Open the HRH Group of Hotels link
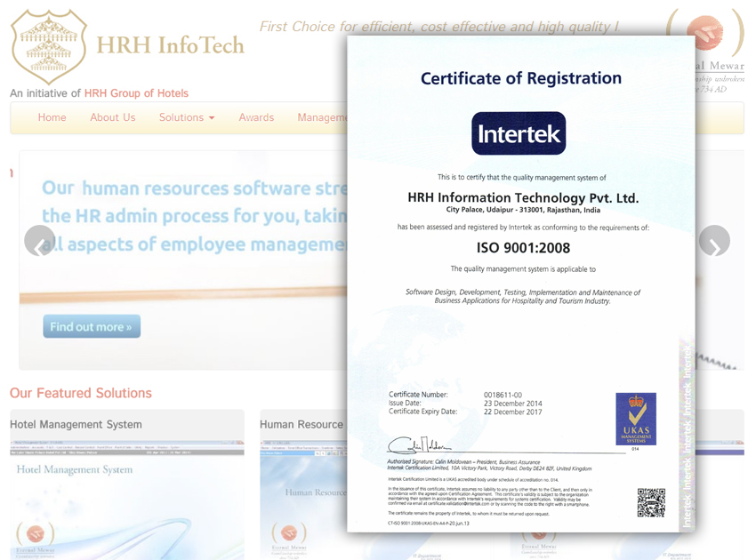Image resolution: width=756 pixels, height=560 pixels. point(136,93)
